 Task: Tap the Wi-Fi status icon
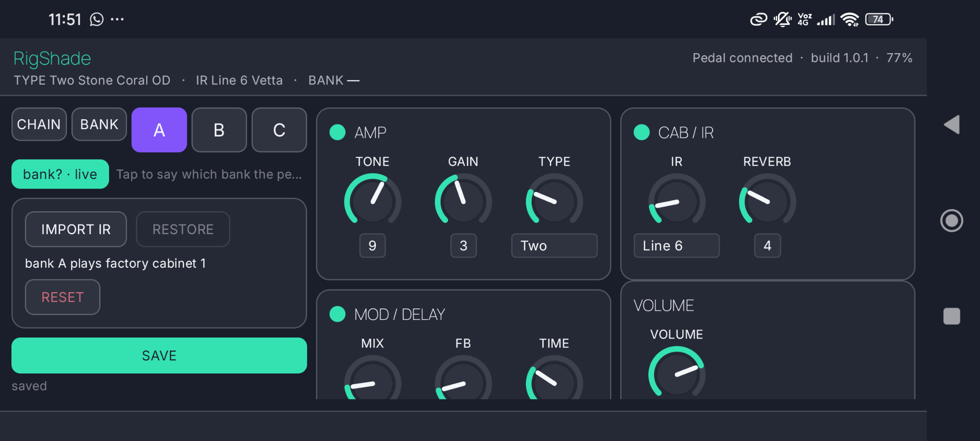tap(850, 19)
